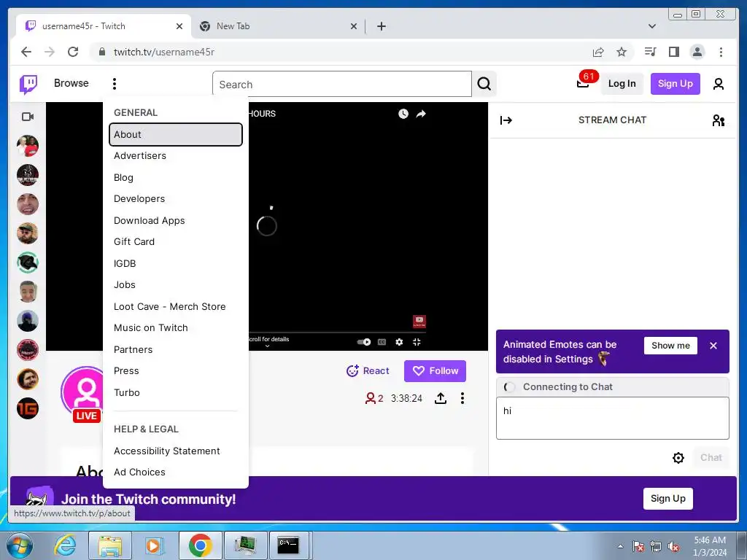
Task: Click the exit fullscreen icon in the player
Action: 417,342
